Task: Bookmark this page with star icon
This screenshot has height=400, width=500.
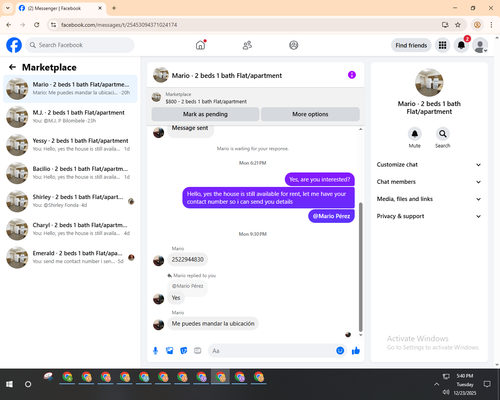Action: 458,25
